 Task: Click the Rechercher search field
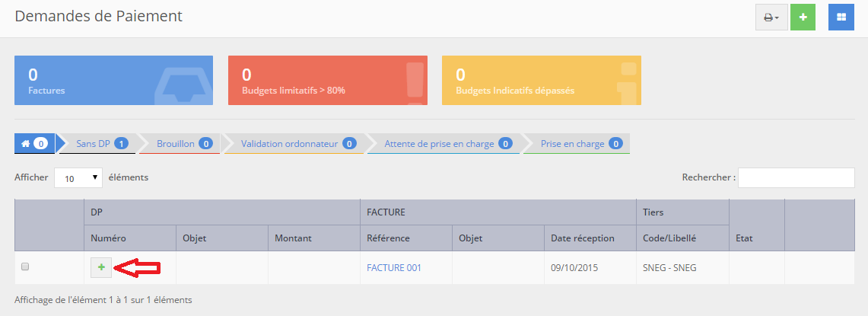pyautogui.click(x=796, y=177)
